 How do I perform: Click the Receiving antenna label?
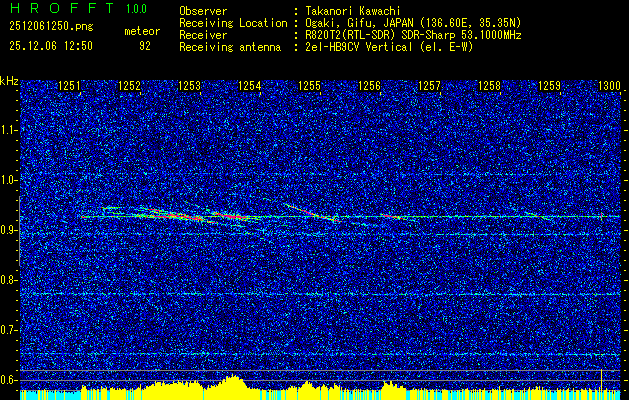(x=230, y=47)
